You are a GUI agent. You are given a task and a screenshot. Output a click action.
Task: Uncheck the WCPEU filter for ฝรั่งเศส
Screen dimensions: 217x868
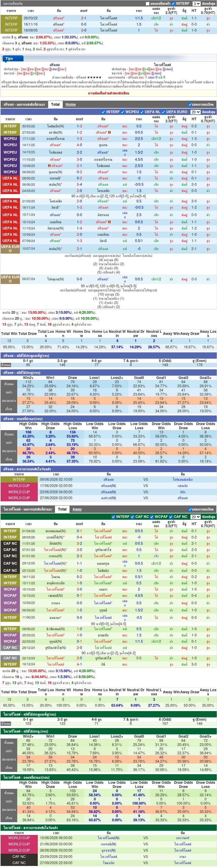click(x=122, y=112)
